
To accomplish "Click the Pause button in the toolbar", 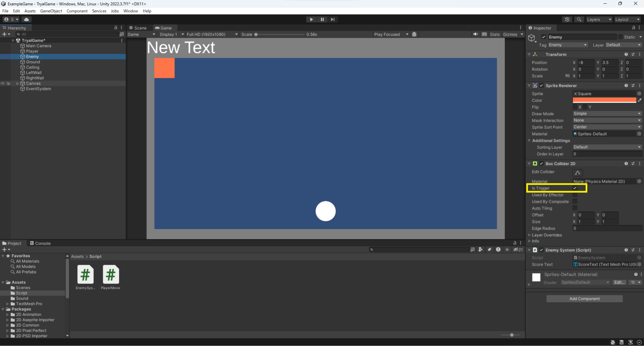I will [322, 19].
